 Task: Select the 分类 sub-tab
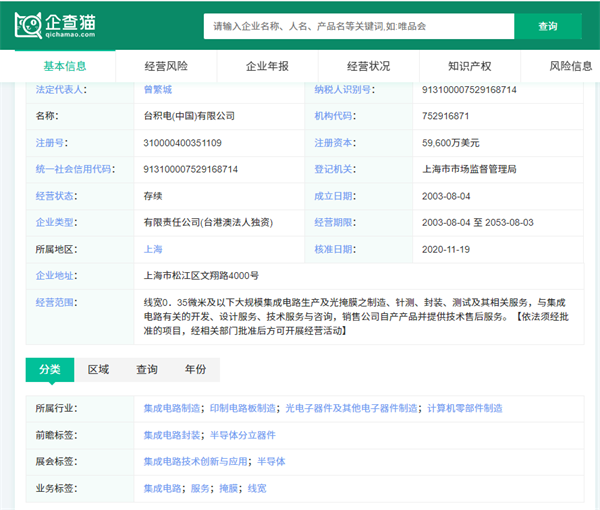[x=50, y=370]
